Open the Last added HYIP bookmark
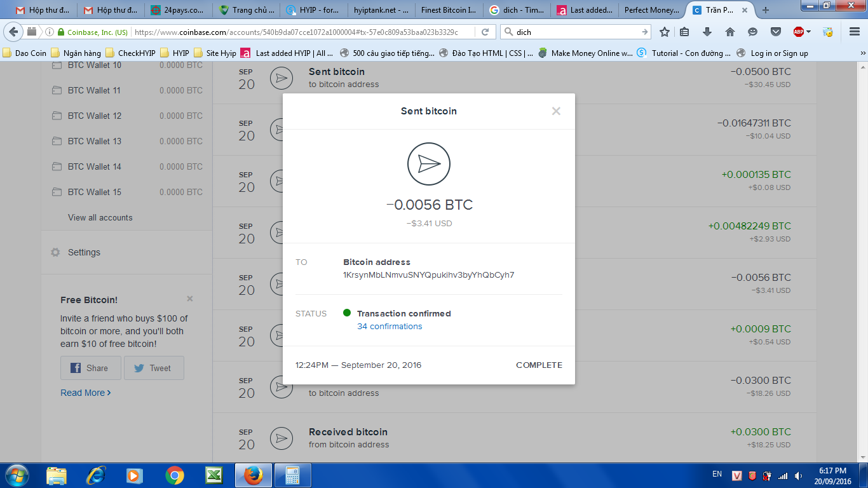The width and height of the screenshot is (868, 488). [x=287, y=53]
